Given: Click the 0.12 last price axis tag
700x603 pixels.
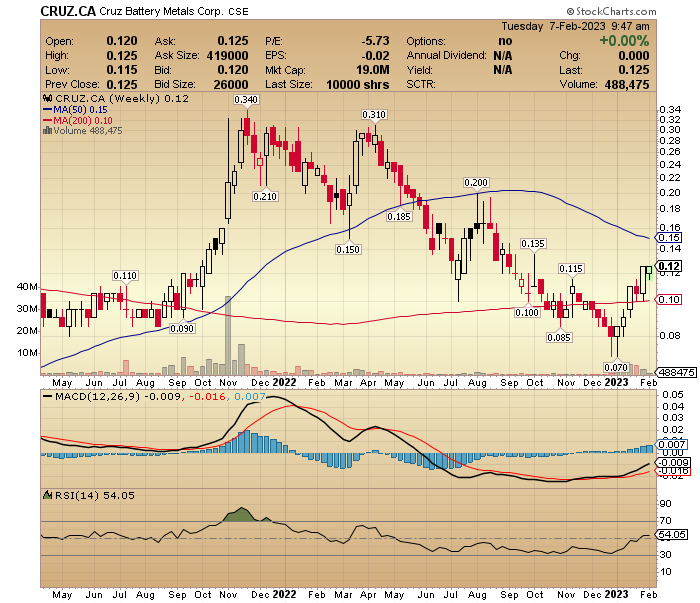Looking at the screenshot, I should coord(668,266).
